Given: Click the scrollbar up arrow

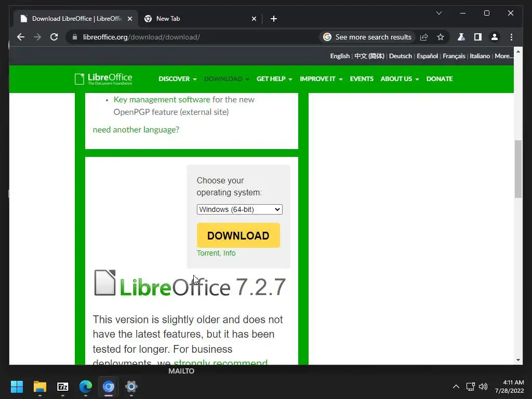Looking at the screenshot, I should pos(518,51).
